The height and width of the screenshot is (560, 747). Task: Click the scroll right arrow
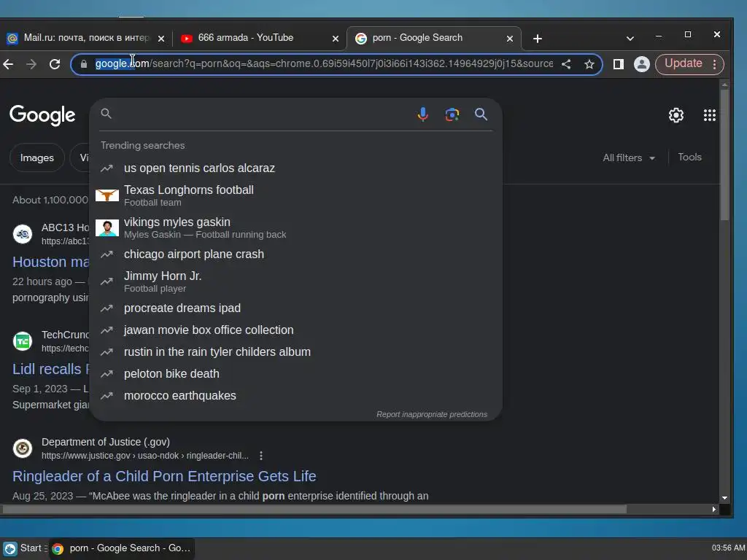pos(713,509)
